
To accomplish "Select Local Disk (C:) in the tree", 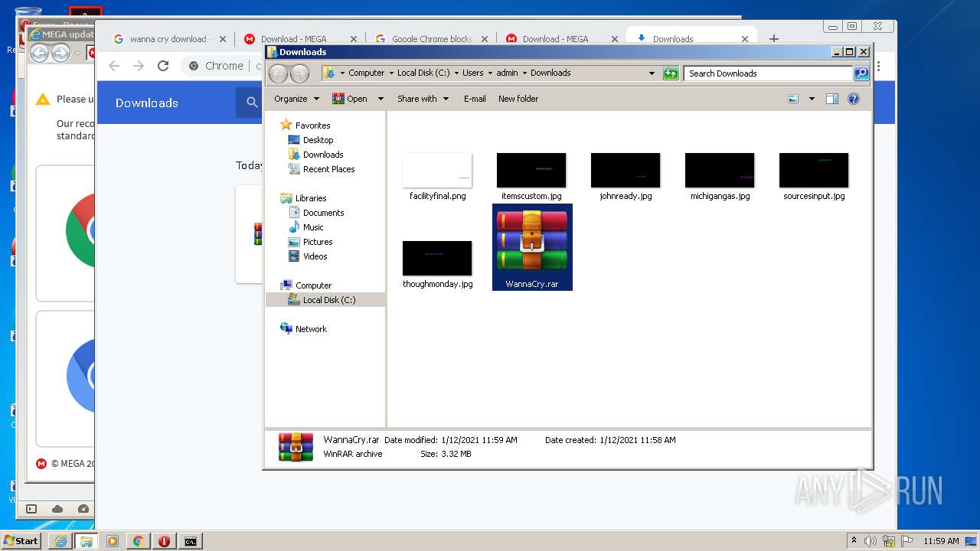I will [328, 300].
